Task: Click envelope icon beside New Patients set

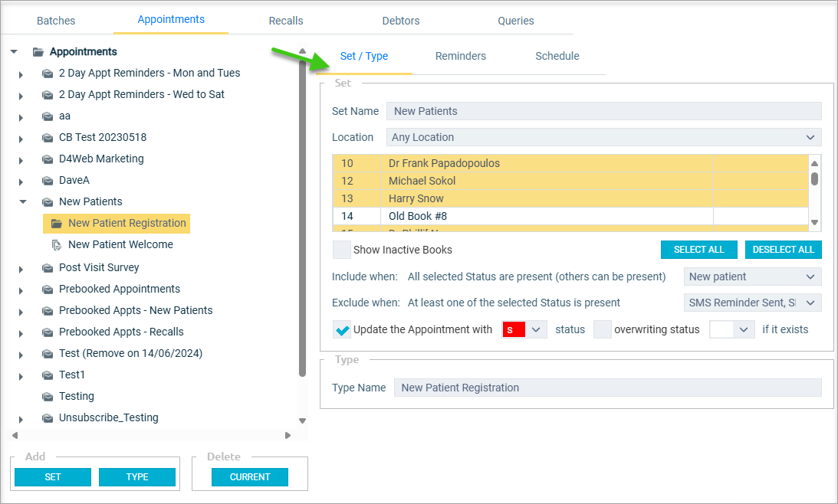Action: coord(48,201)
